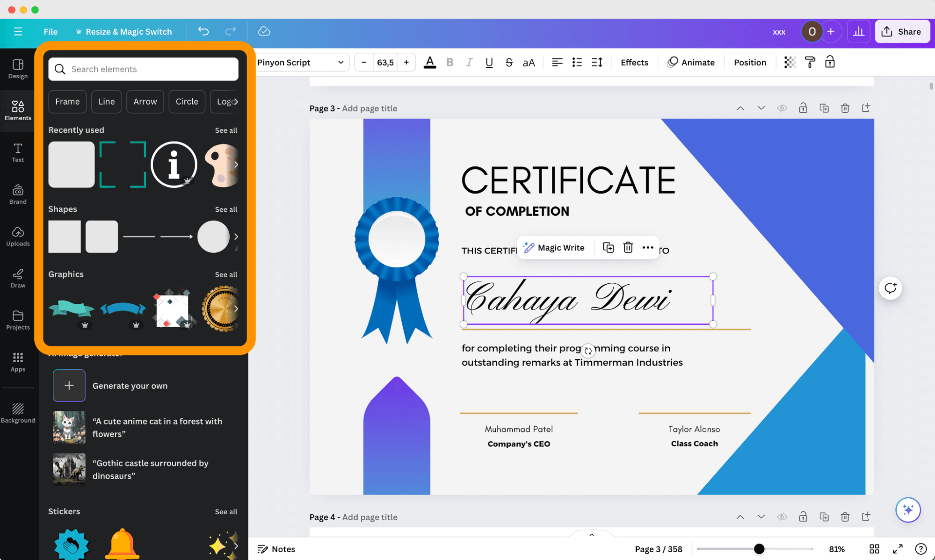The height and width of the screenshot is (560, 935).
Task: Open the Projects sidebar tab
Action: (18, 320)
